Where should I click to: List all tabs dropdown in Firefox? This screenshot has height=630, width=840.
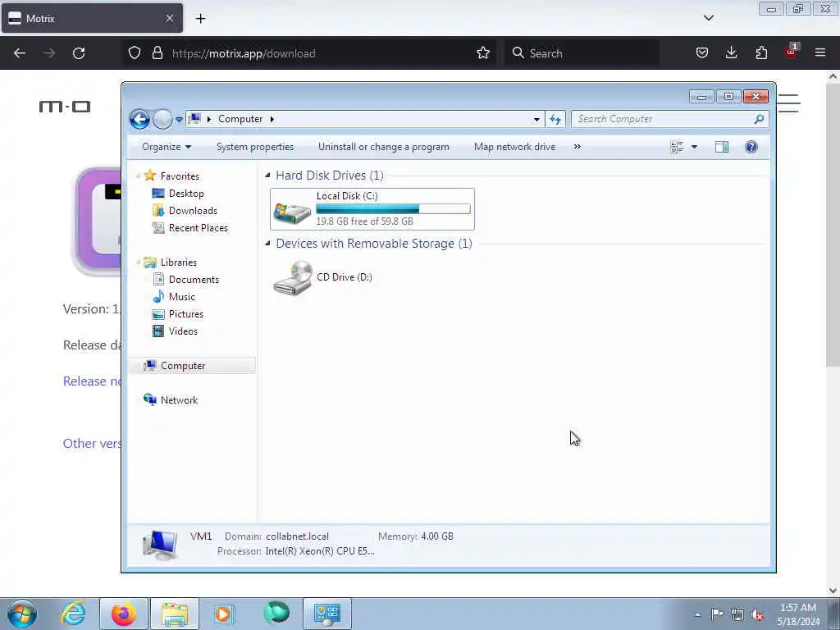pos(708,18)
